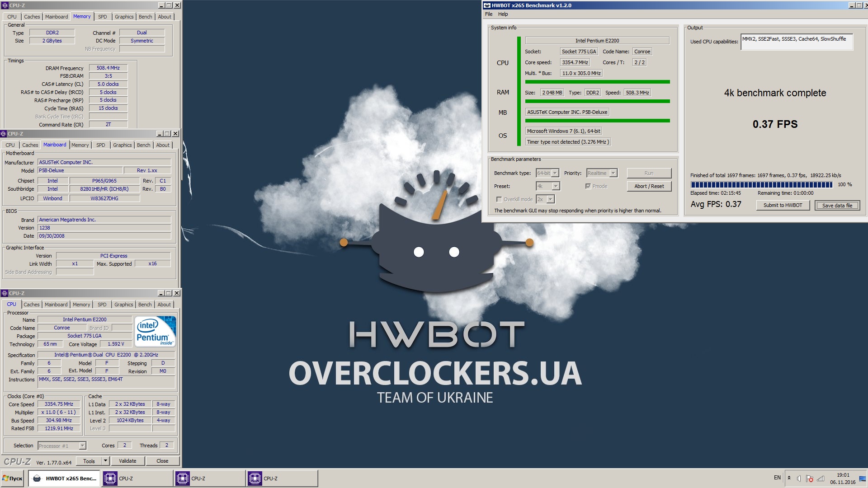
Task: Select the Memory tab in the Mainboard CPU-Z window
Action: point(80,145)
